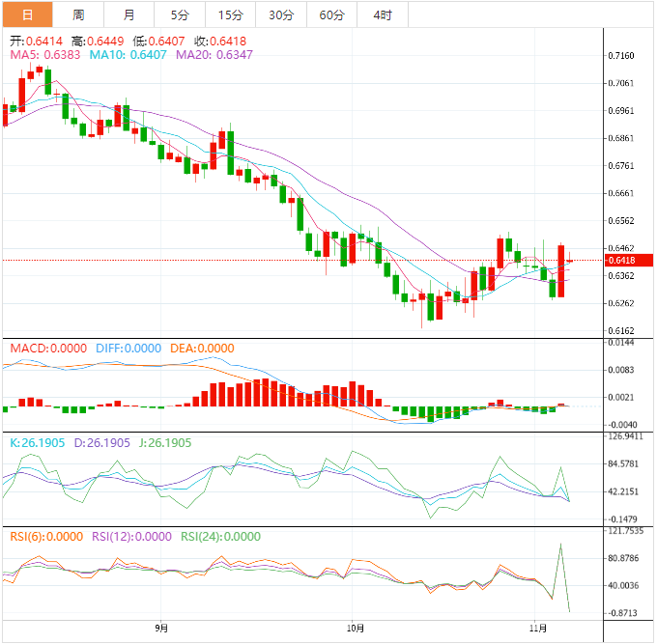Viewport: 657px width, 644px height.
Task: Open the 4时 timeframe tab
Action: pyautogui.click(x=383, y=15)
